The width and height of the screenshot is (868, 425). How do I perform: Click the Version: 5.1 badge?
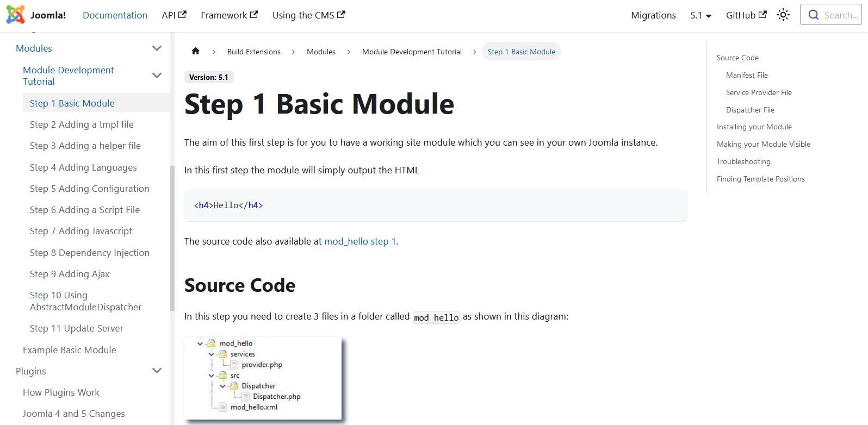click(209, 77)
